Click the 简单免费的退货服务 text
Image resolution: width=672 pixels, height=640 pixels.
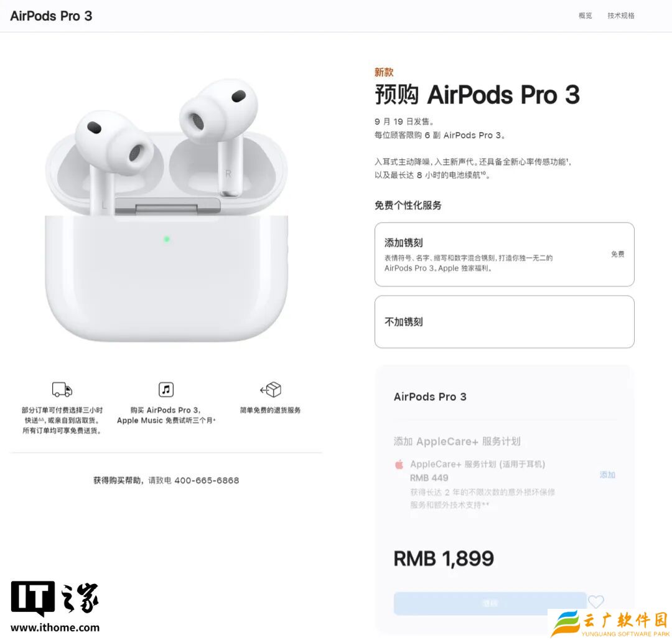pos(271,410)
